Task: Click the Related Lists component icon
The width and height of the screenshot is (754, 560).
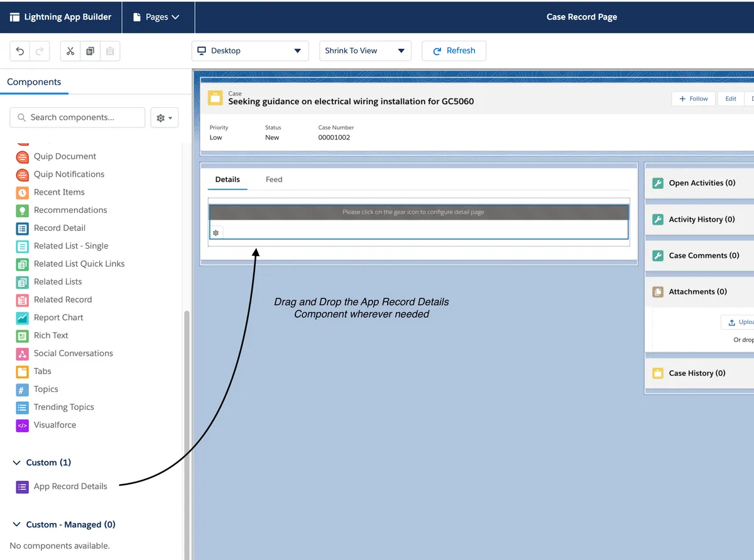Action: coord(22,282)
